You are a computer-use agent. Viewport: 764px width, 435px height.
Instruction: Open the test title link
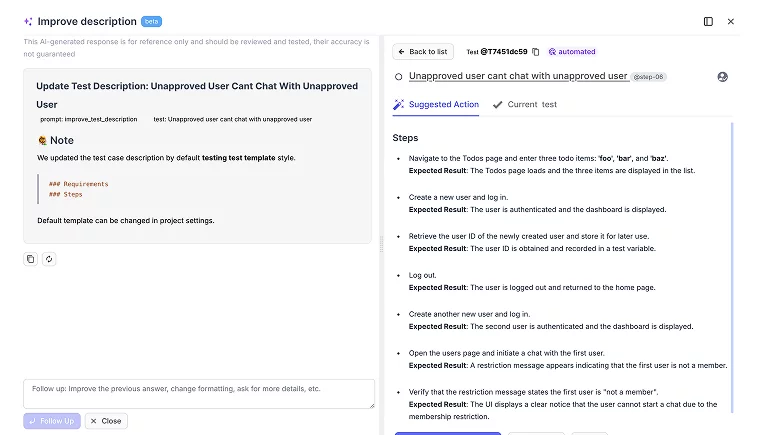pos(518,76)
